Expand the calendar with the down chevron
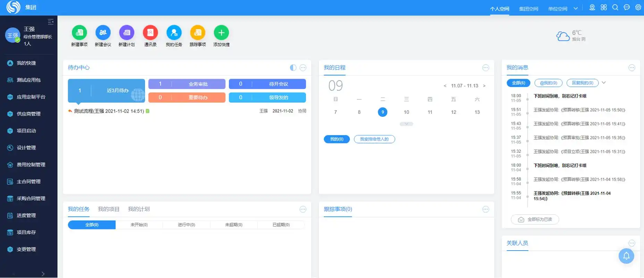The image size is (644, 278). tap(406, 124)
